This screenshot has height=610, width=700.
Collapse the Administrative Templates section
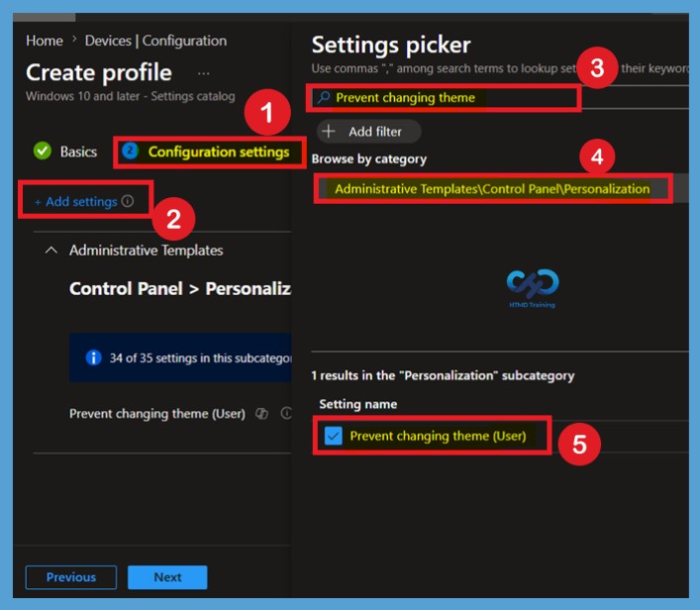pyautogui.click(x=51, y=251)
